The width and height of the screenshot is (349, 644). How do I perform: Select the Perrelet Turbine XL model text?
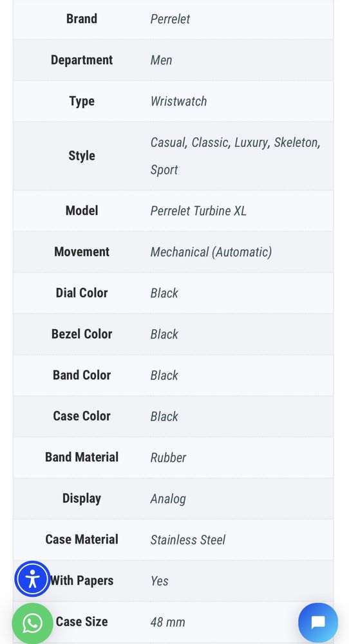pos(198,211)
